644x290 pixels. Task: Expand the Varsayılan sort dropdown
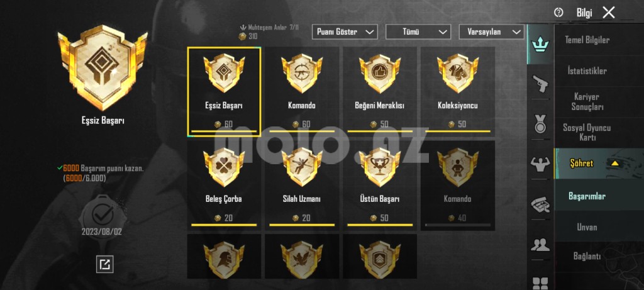pos(491,31)
